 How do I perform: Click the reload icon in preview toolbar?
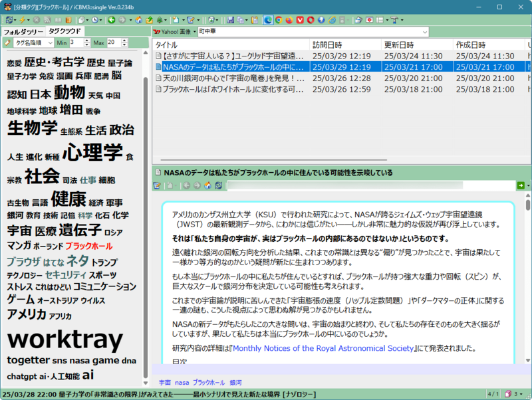tap(219, 185)
